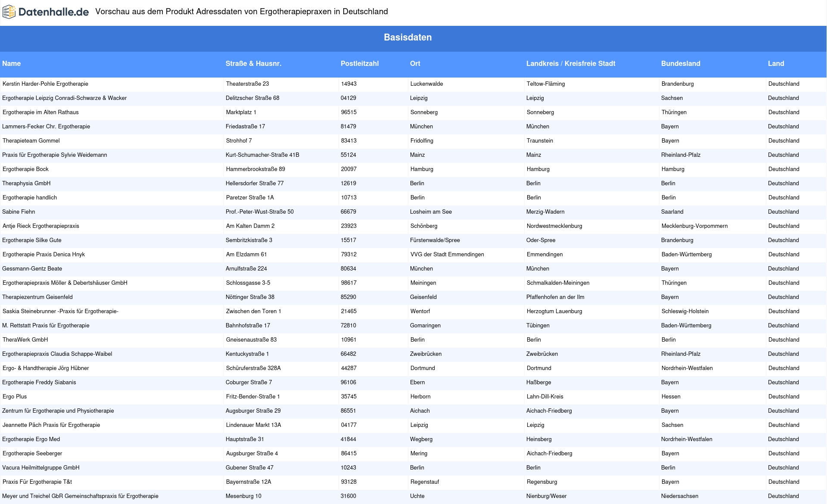The height and width of the screenshot is (504, 827).
Task: Select Ergo- & Handtherapie Jörg Hübner
Action: coord(46,368)
